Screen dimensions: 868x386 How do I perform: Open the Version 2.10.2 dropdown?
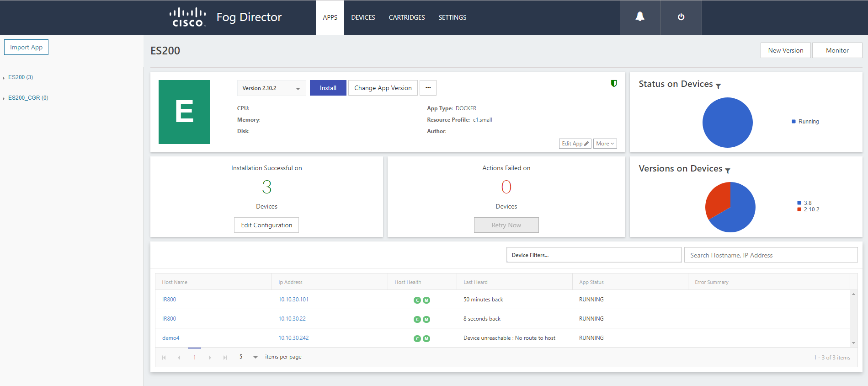click(x=272, y=88)
